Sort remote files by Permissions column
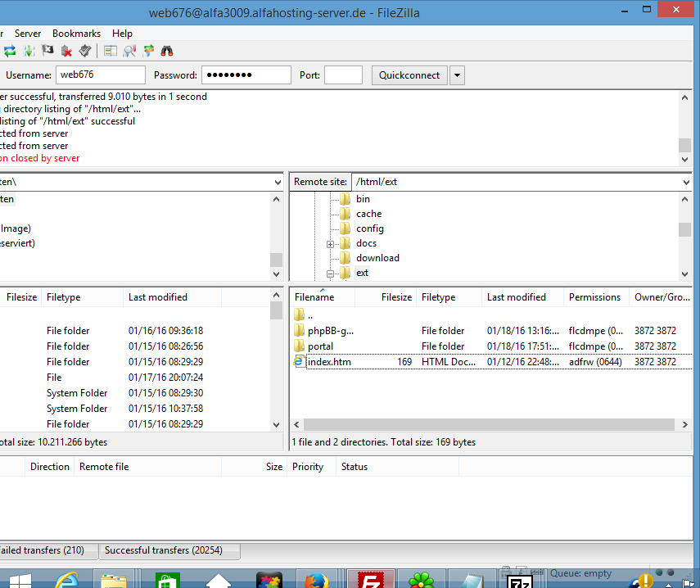 [596, 297]
